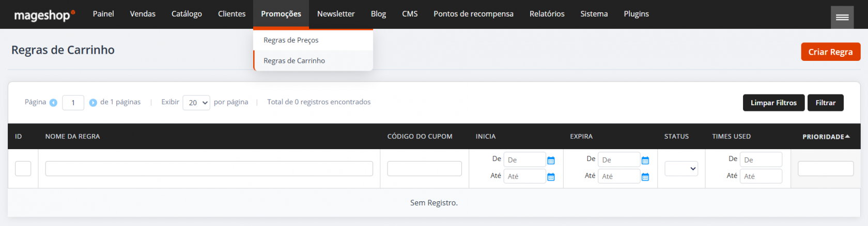Open the hamburger menu icon
Viewport: 868px width, 226px height.
coord(842,17)
